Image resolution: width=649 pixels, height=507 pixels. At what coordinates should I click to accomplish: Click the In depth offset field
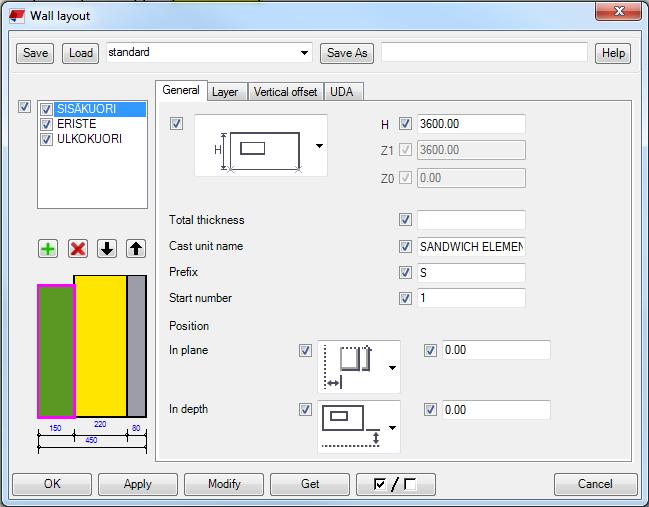click(x=496, y=410)
